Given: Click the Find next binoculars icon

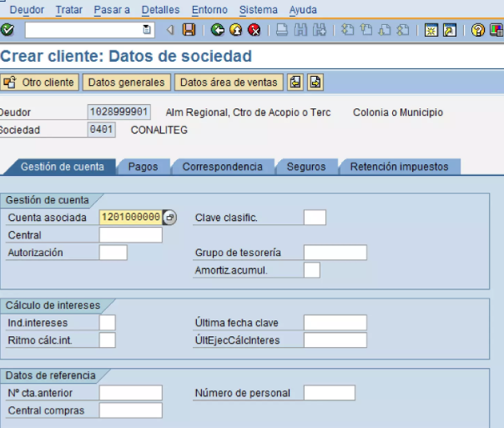Looking at the screenshot, I should 320,30.
